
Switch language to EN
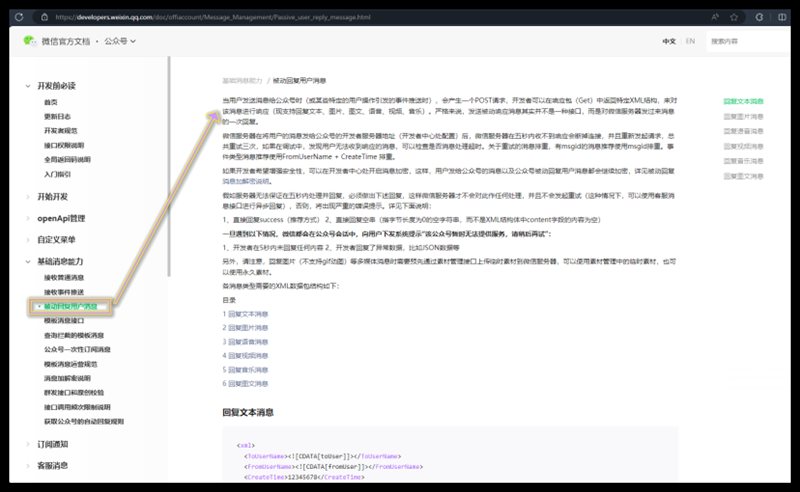point(690,41)
